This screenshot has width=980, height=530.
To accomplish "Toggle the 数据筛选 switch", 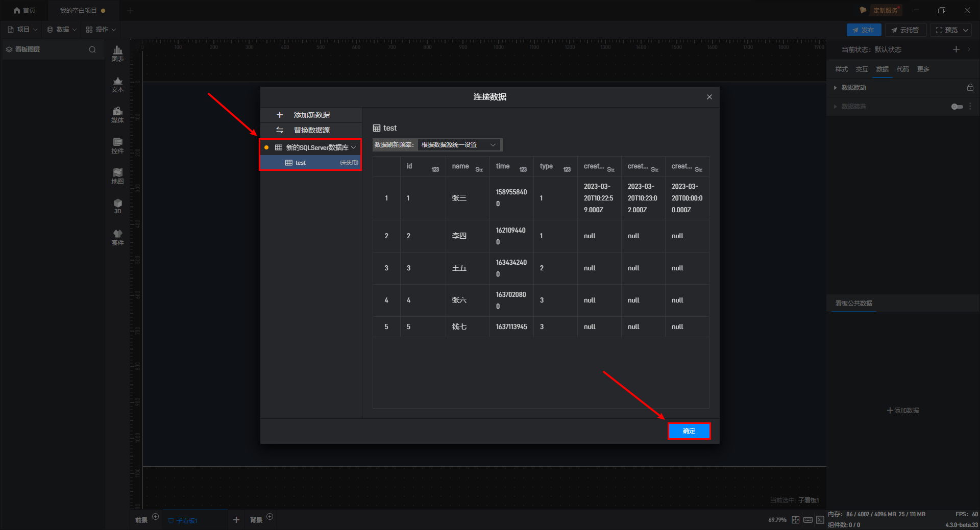I will [x=957, y=107].
